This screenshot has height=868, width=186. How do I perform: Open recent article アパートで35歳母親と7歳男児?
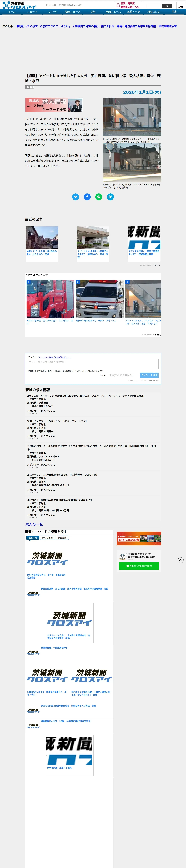coord(93,244)
